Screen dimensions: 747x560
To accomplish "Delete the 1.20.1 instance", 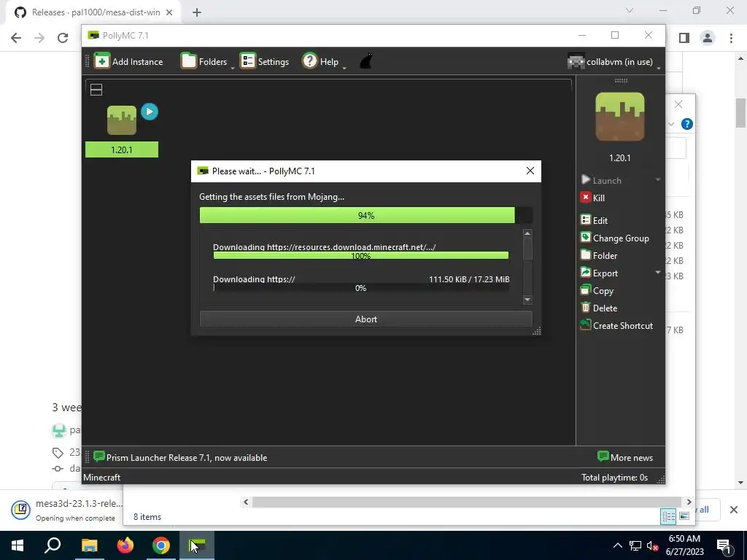I will [599, 308].
